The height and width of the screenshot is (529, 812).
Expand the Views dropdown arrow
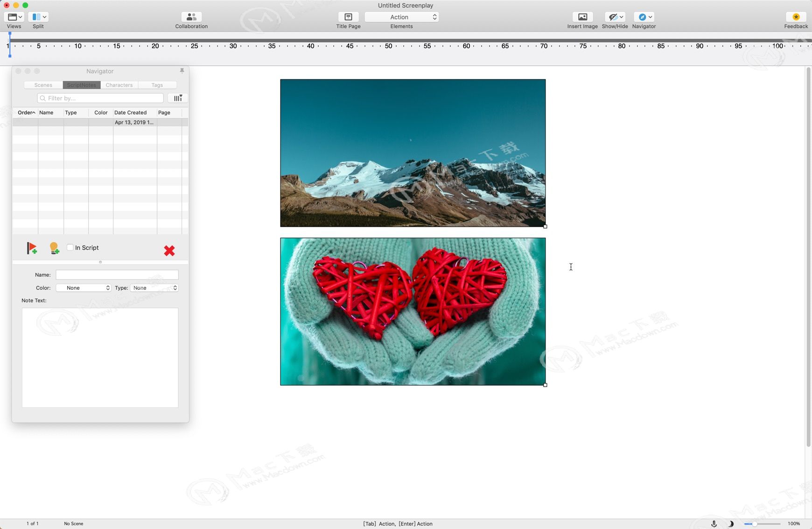[20, 17]
